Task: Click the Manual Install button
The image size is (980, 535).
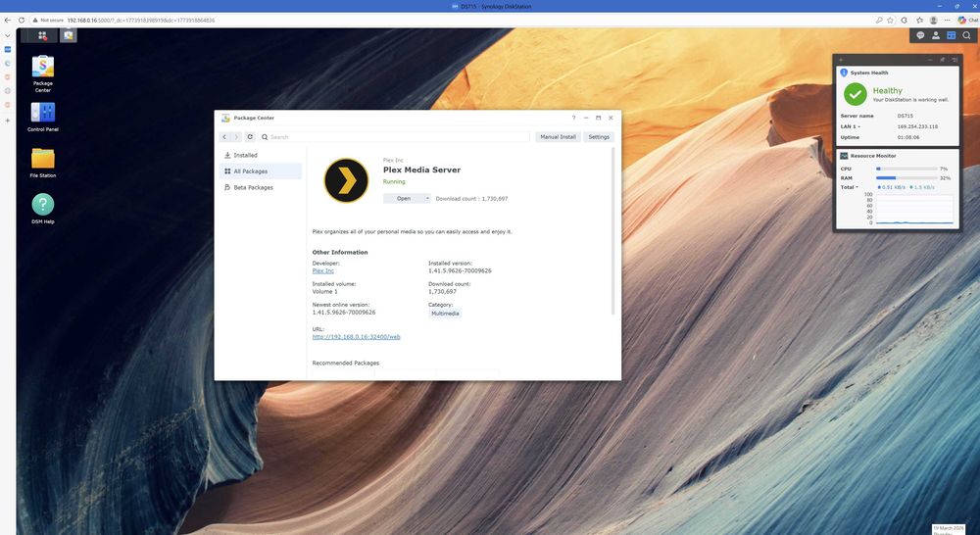Action: 559,137
